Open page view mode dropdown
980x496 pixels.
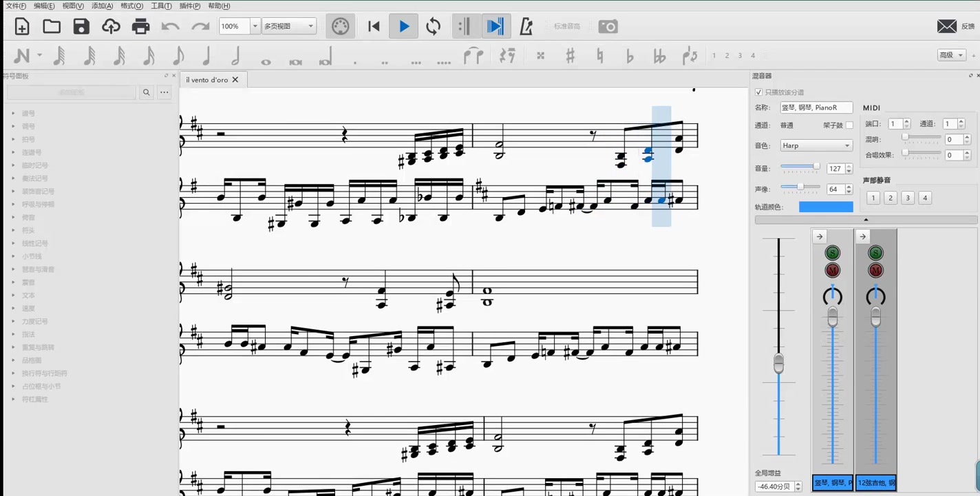[288, 26]
